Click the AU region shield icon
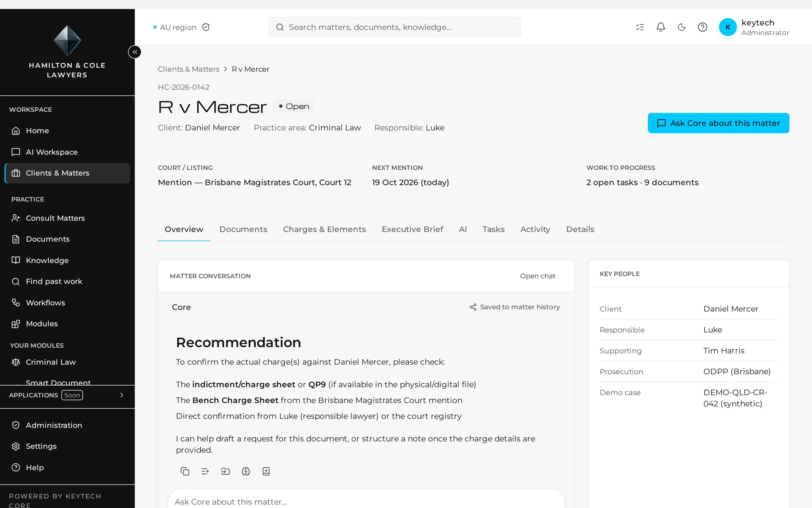Viewport: 812px width, 508px height. point(206,27)
